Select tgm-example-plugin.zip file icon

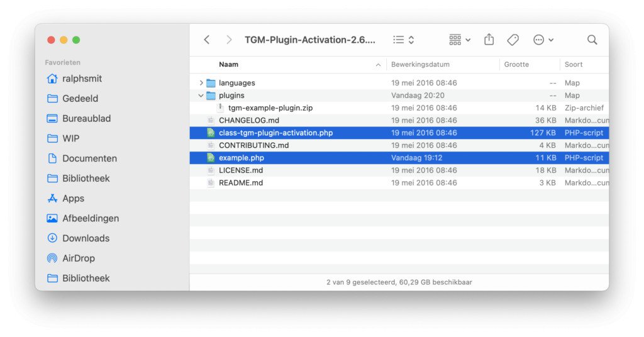221,108
